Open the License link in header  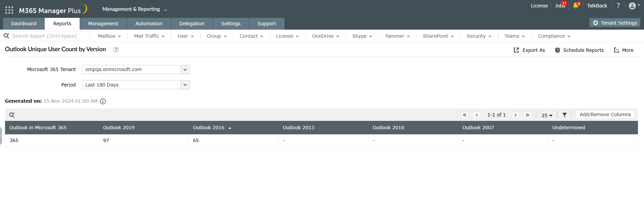[x=539, y=6]
